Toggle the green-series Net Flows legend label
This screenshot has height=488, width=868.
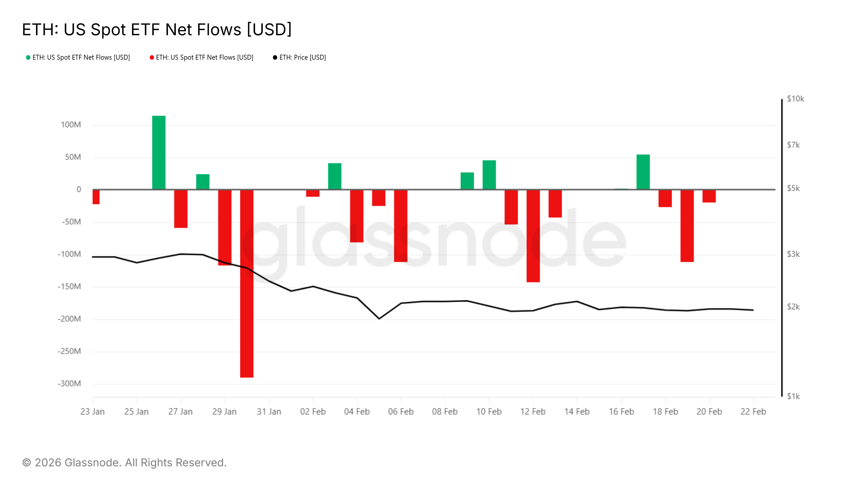click(x=81, y=57)
